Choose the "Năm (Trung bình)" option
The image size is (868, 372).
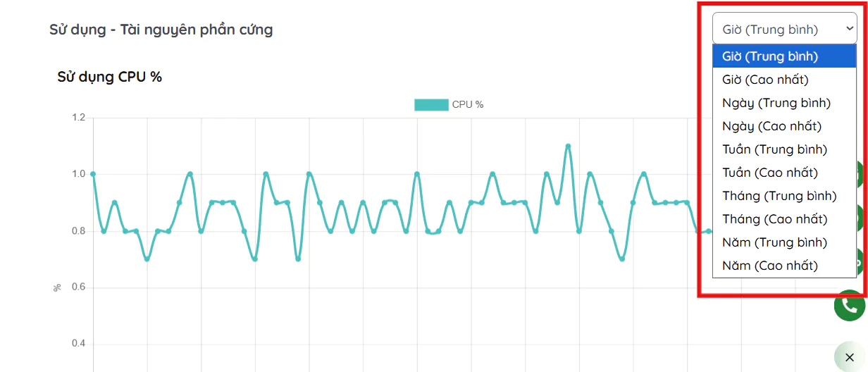coord(774,242)
